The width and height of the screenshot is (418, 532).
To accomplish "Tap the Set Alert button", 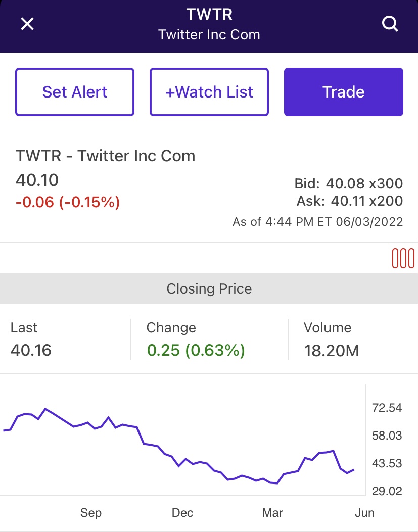I will point(75,92).
